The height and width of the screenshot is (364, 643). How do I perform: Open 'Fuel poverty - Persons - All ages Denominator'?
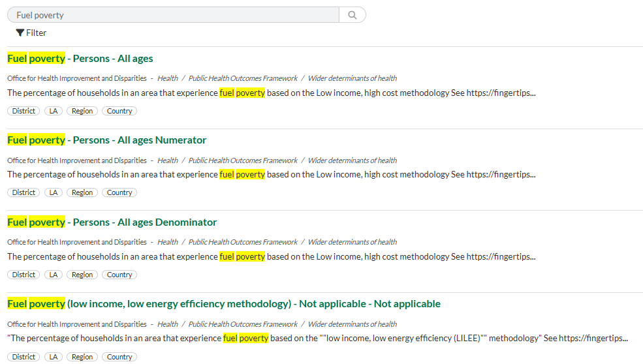(112, 222)
